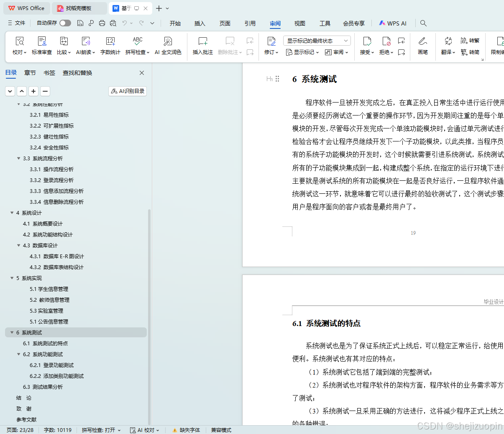
Task: Switch to 章节 navigation tab
Action: coord(30,73)
